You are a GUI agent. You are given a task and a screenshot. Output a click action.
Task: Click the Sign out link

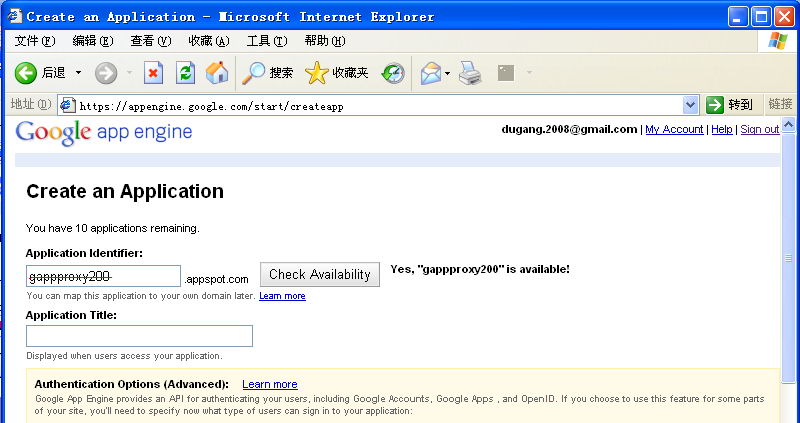760,129
